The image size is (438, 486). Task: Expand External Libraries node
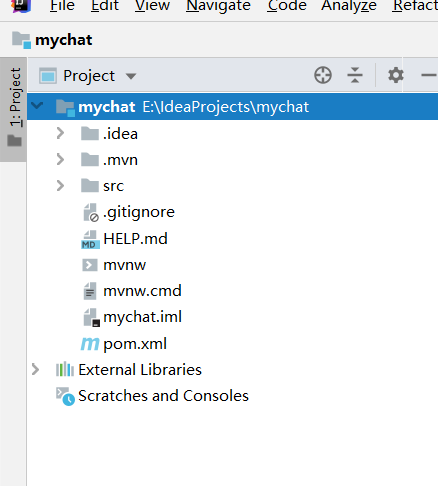tap(35, 370)
